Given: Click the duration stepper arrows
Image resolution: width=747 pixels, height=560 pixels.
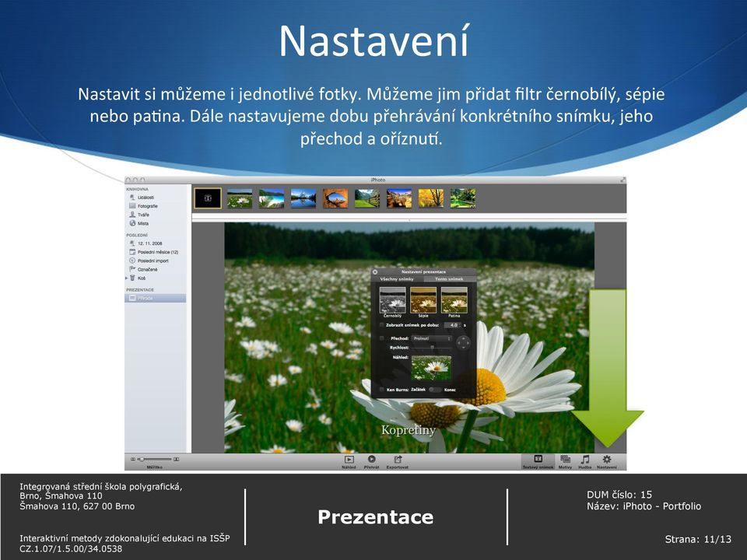Looking at the screenshot, I should point(460,325).
